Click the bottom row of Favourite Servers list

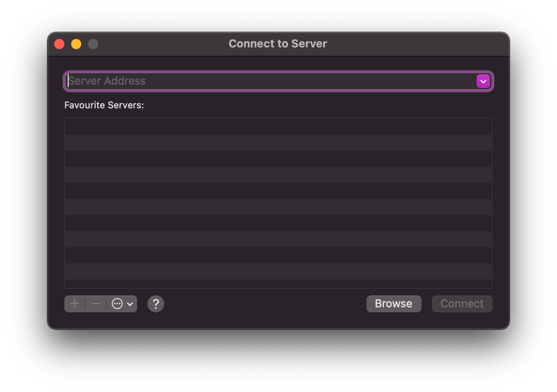point(278,283)
